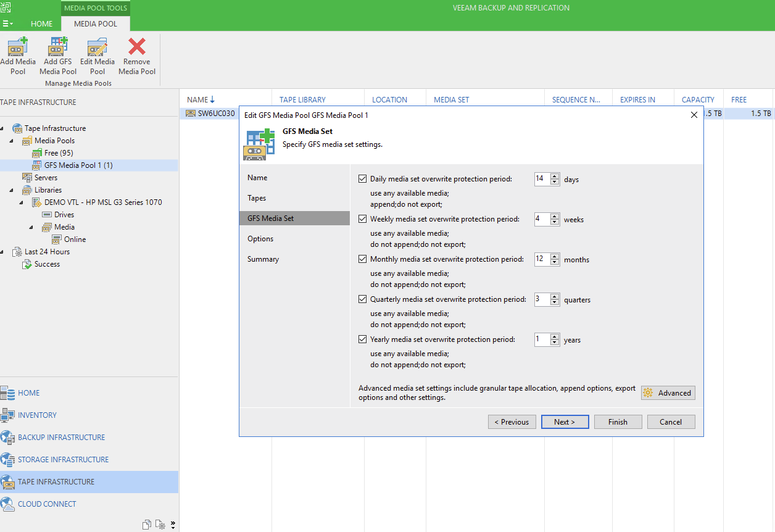Open the main hamburger menu
Image resolution: width=775 pixels, height=532 pixels.
tap(7, 23)
